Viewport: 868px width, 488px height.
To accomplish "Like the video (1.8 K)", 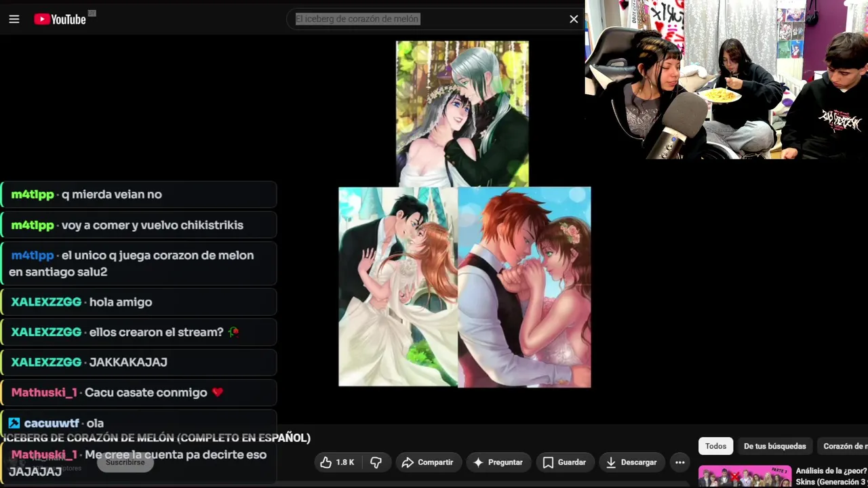I will point(338,462).
